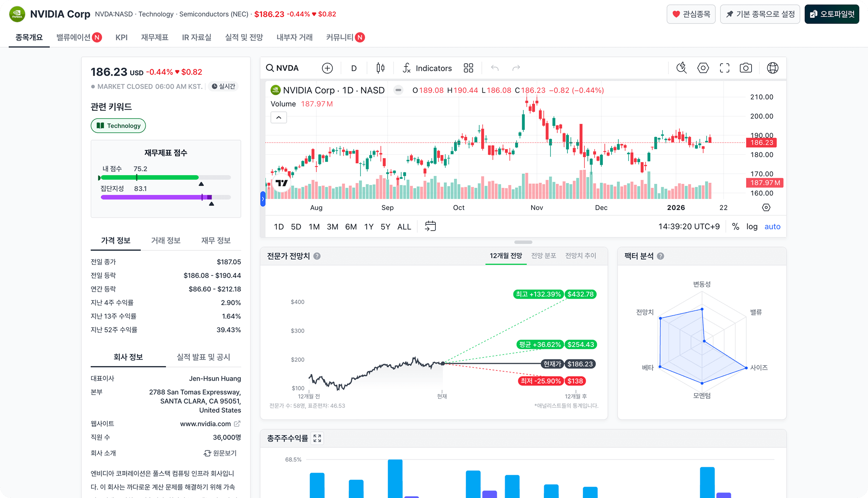The width and height of the screenshot is (868, 498).
Task: Toggle percent scale mode
Action: 735,227
